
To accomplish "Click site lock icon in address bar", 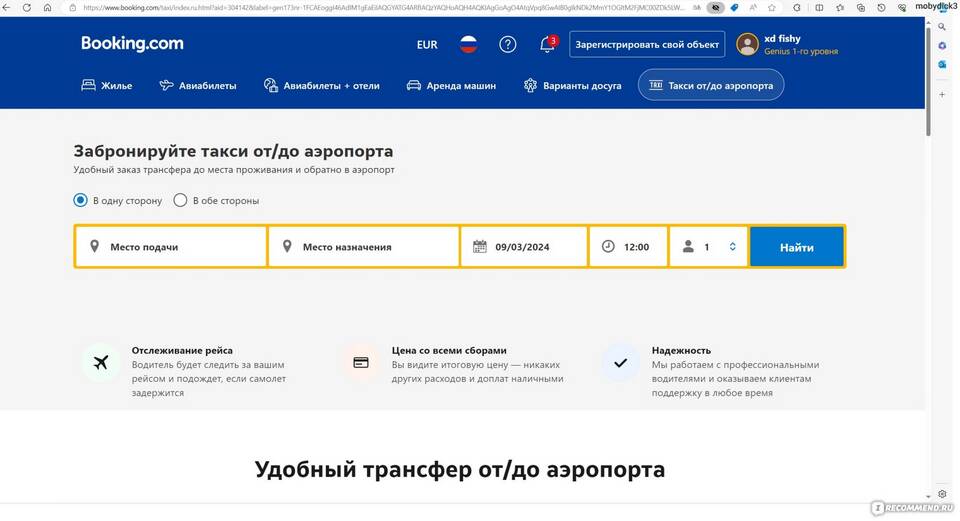I will pos(72,8).
